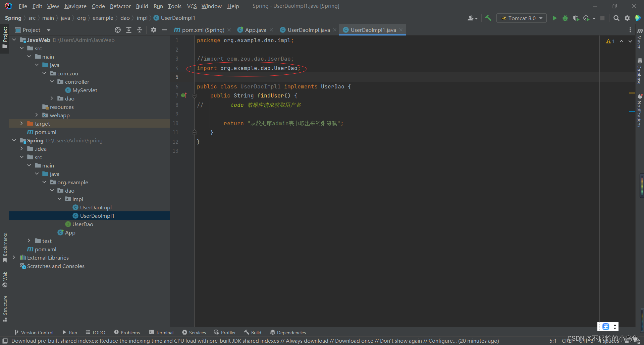Expand External Libraries node
The height and width of the screenshot is (345, 644).
14,258
